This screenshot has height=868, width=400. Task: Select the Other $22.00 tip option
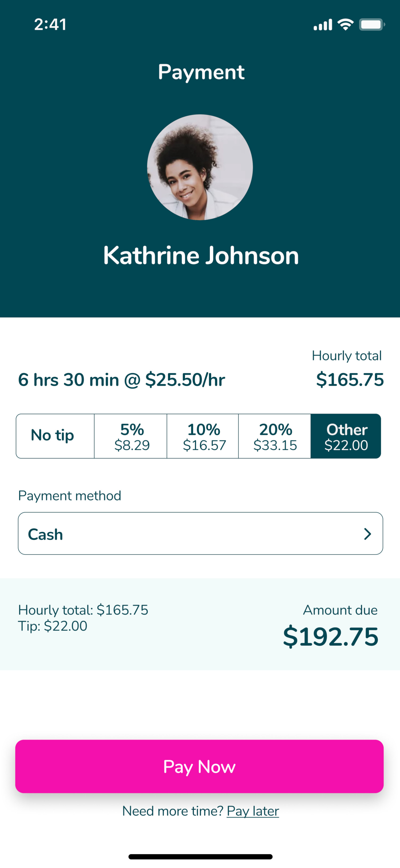pos(346,436)
